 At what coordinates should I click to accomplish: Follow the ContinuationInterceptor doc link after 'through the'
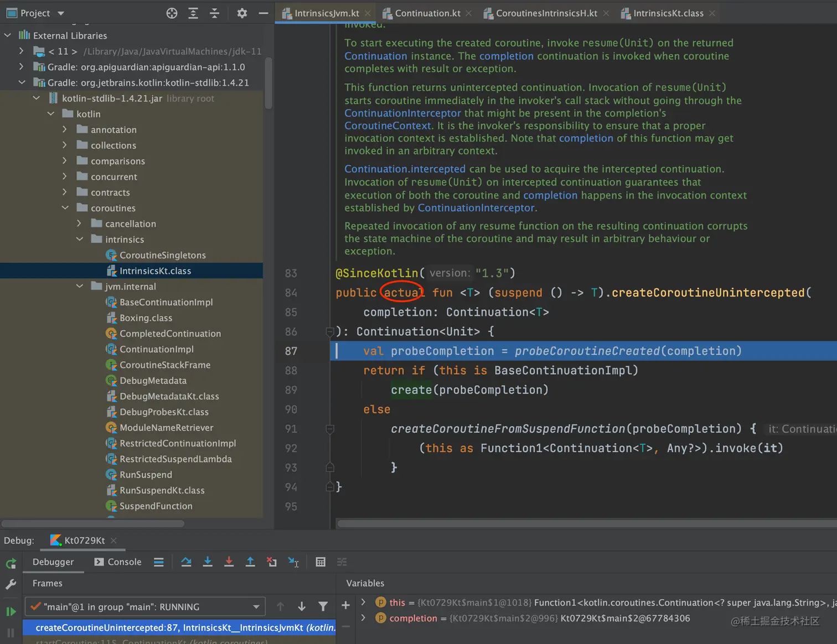(402, 113)
